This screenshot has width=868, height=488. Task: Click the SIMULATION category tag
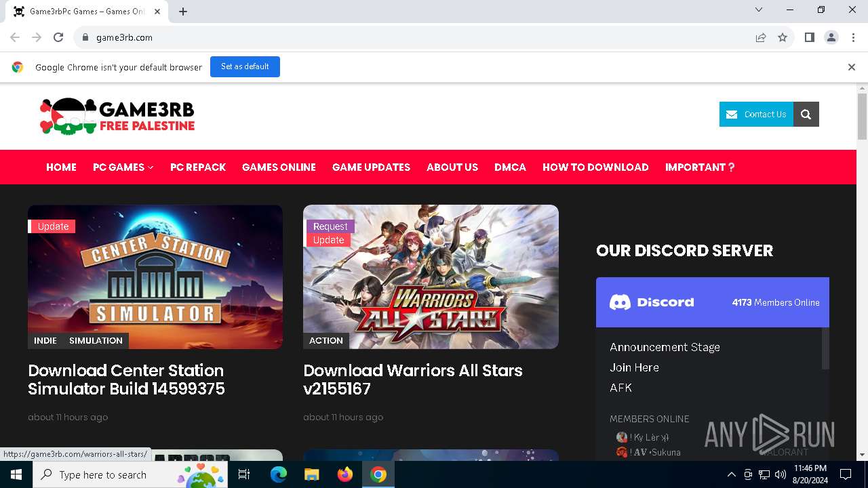tap(96, 340)
